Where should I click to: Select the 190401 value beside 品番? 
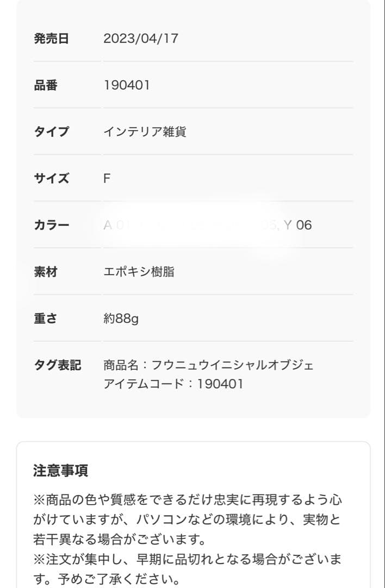pos(126,85)
